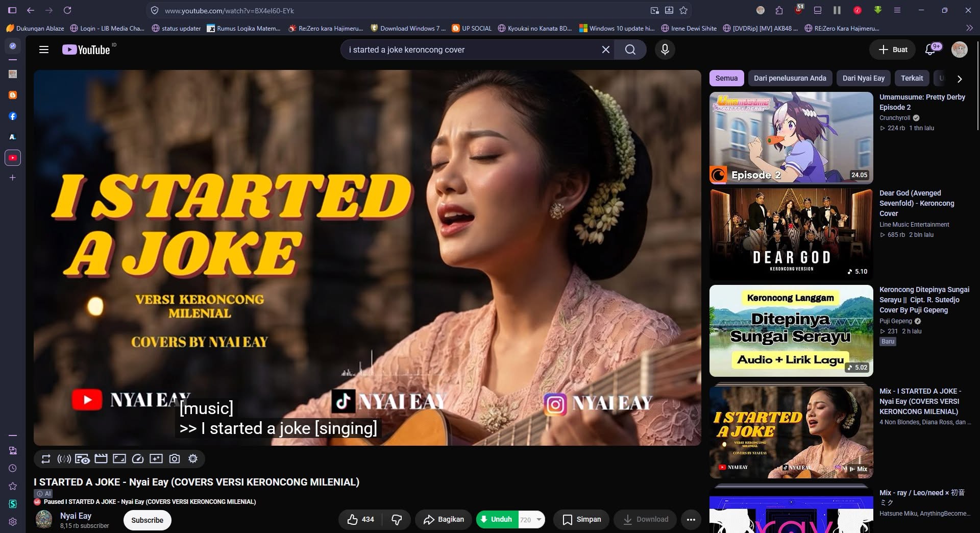Open the three-dot more actions menu

tap(691, 520)
